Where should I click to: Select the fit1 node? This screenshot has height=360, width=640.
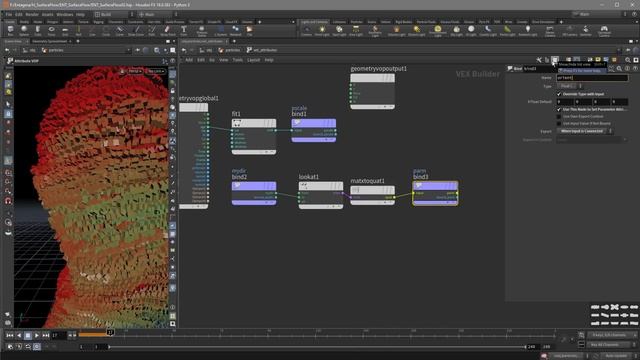click(x=253, y=136)
